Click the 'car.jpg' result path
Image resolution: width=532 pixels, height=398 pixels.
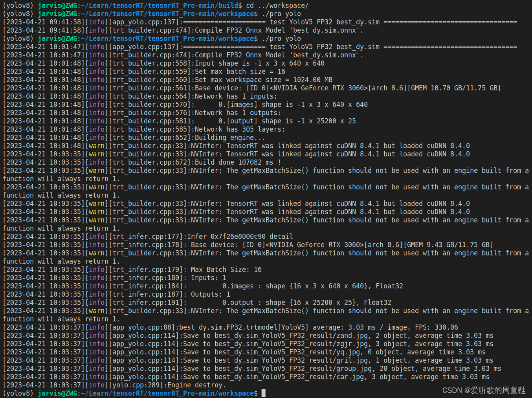point(289,377)
